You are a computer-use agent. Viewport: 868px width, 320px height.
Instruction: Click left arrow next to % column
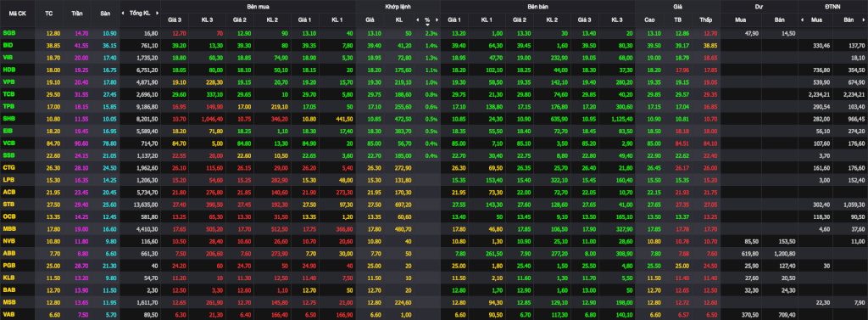coord(418,20)
